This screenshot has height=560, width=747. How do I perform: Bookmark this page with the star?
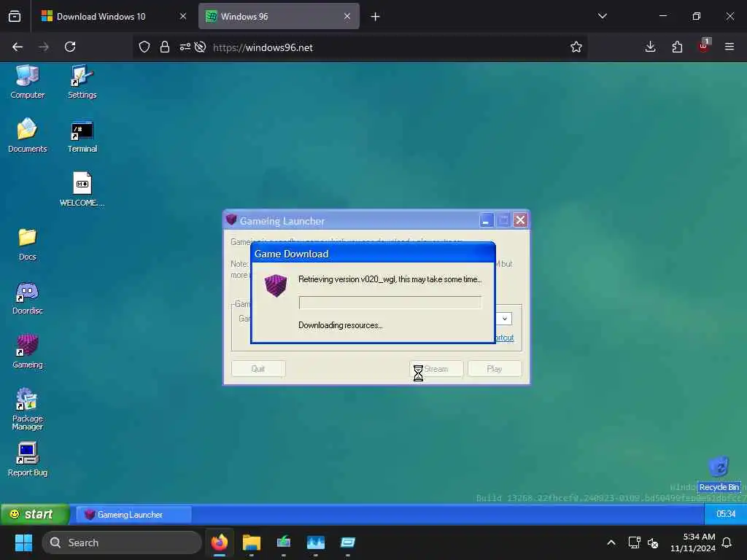(x=576, y=47)
